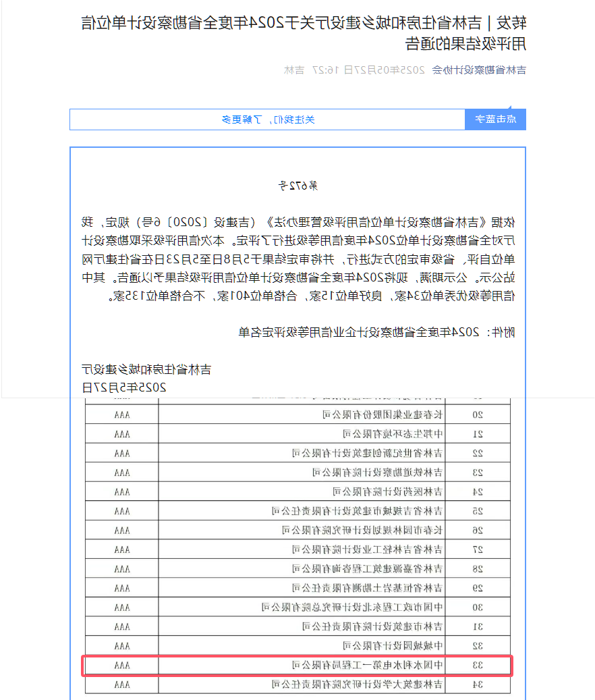Viewport: 595px width, 700px height.
Task: Click the AAA rating in row 26
Action: click(121, 530)
